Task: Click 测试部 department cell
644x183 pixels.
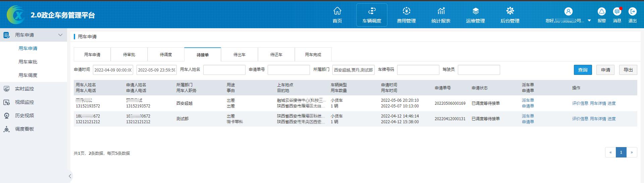Action: pyautogui.click(x=182, y=119)
